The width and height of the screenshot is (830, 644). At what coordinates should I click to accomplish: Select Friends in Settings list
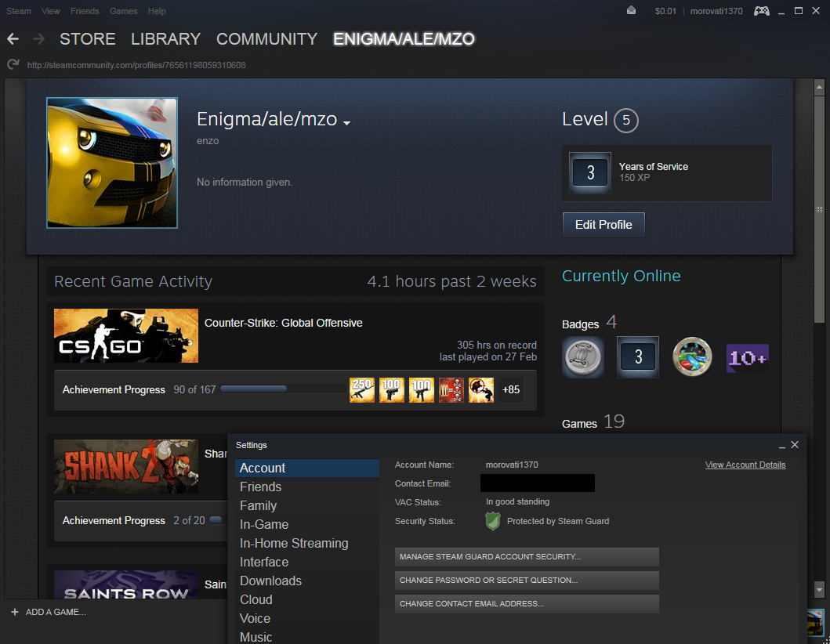(x=307, y=487)
